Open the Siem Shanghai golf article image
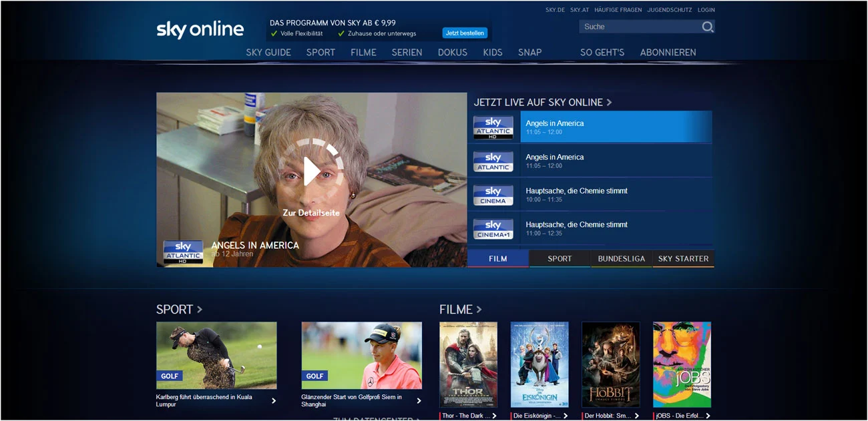Screen dimensions: 868x421 (x=361, y=356)
